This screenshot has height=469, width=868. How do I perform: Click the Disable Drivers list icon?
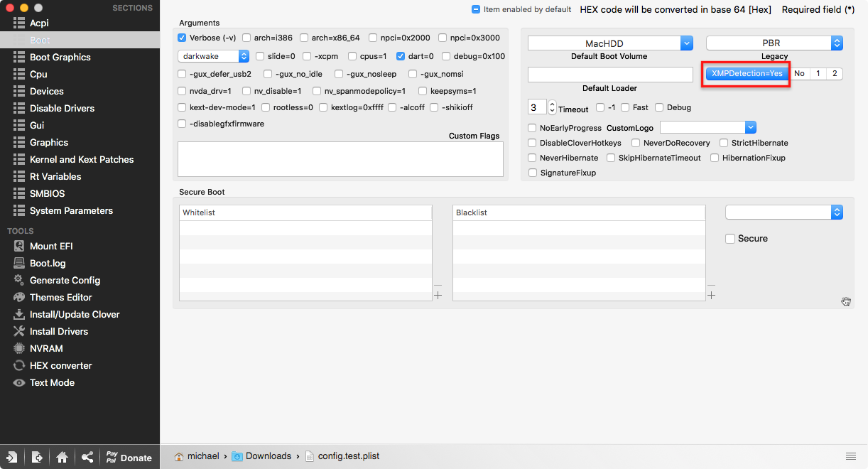18,108
